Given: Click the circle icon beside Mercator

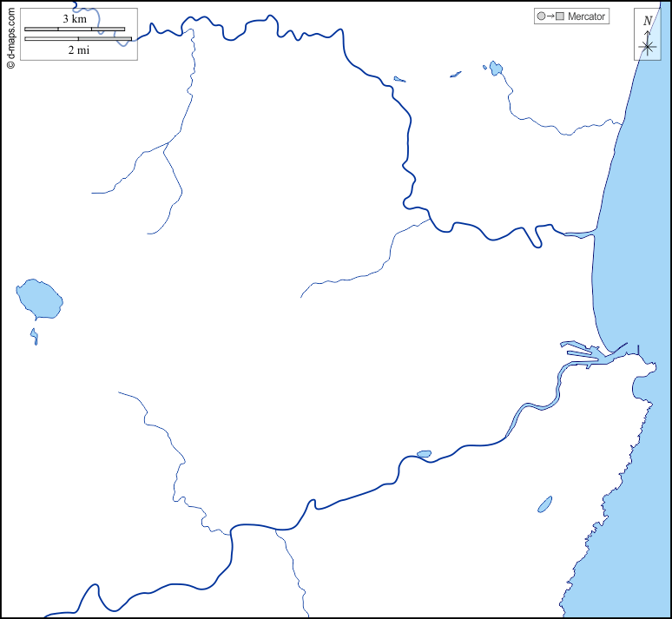Looking at the screenshot, I should [542, 16].
